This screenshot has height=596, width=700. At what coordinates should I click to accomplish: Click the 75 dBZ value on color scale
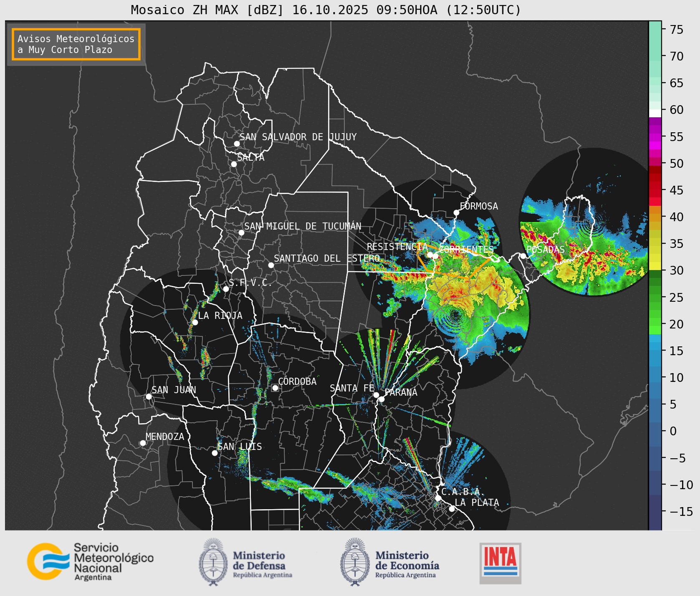677,30
